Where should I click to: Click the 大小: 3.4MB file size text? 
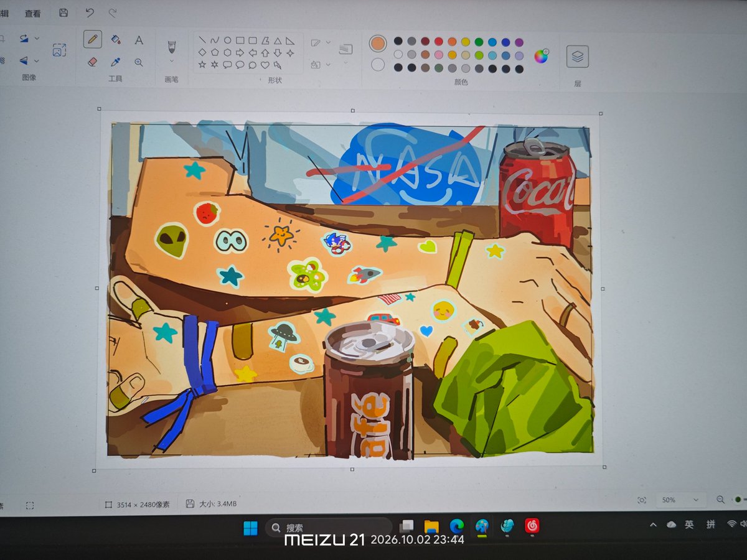(x=218, y=504)
